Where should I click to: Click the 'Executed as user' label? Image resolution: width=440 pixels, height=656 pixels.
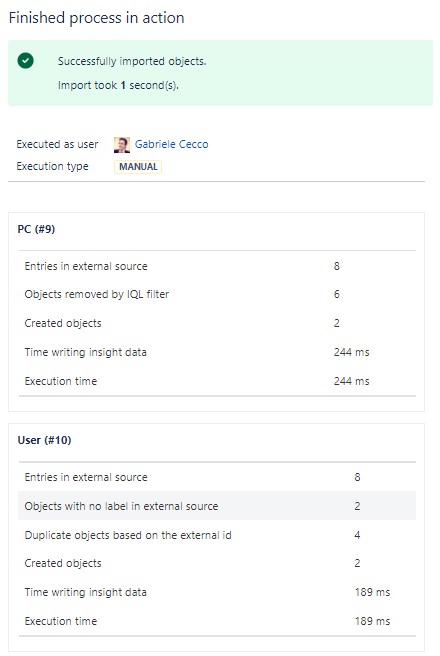pos(57,144)
